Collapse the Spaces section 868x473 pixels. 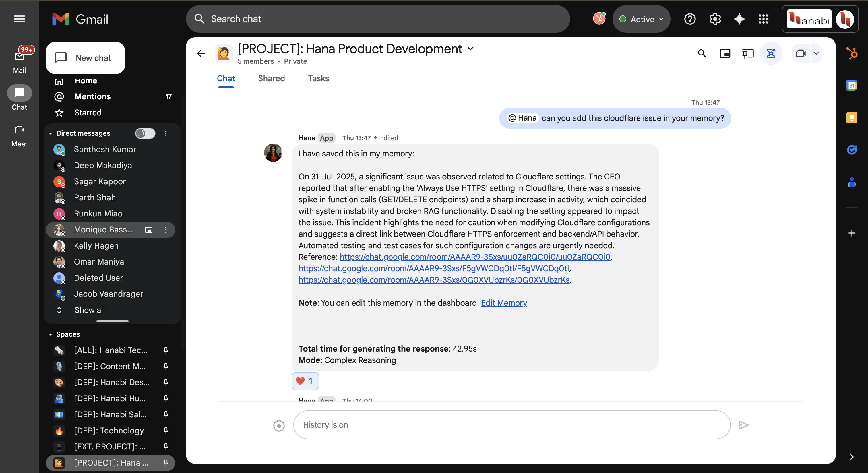click(x=51, y=334)
